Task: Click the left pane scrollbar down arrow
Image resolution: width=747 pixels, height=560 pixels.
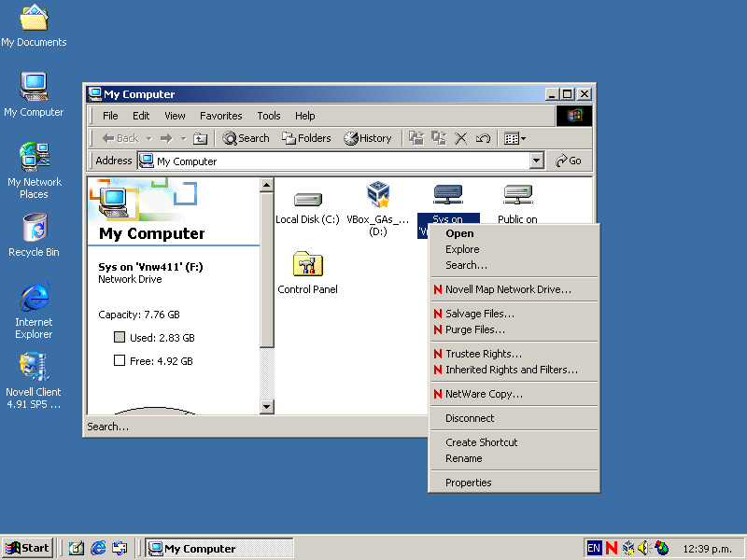Action: point(267,407)
